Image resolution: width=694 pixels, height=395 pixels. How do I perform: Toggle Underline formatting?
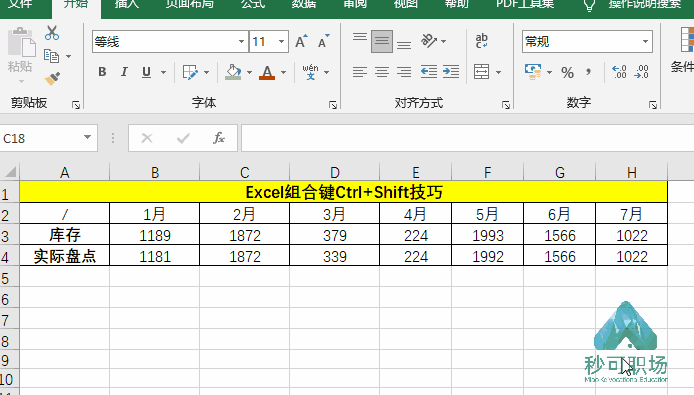pos(147,72)
